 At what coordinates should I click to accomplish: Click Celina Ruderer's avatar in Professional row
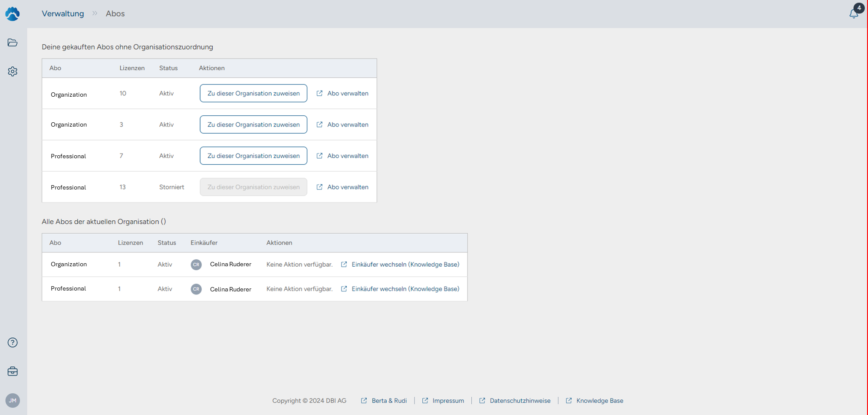click(x=196, y=289)
